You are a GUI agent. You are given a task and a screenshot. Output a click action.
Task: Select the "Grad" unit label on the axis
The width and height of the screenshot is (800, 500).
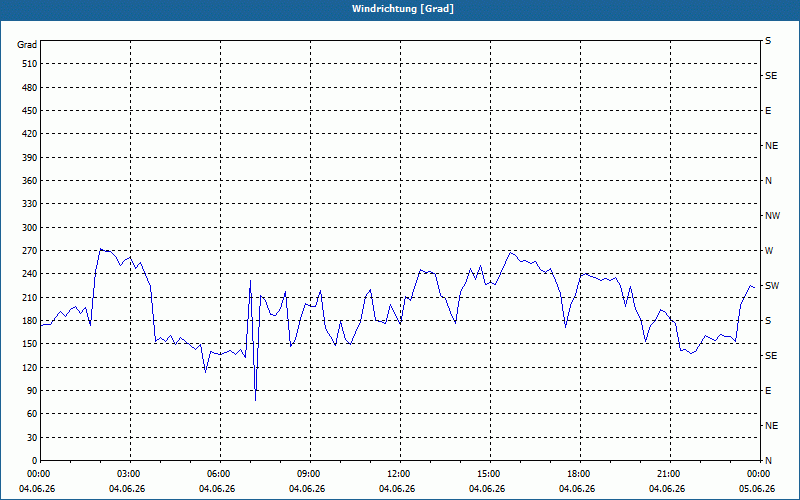pos(27,45)
